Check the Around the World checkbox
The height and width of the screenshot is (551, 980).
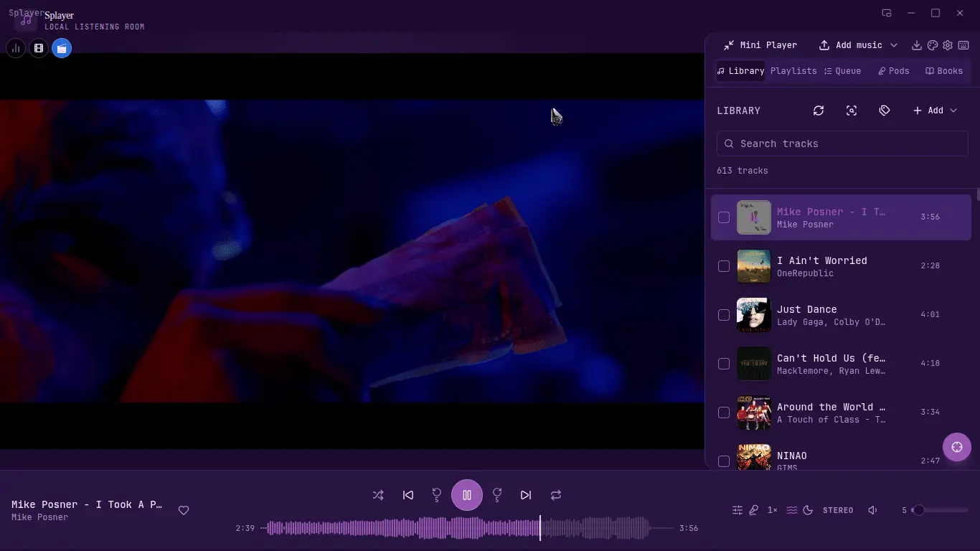[724, 413]
